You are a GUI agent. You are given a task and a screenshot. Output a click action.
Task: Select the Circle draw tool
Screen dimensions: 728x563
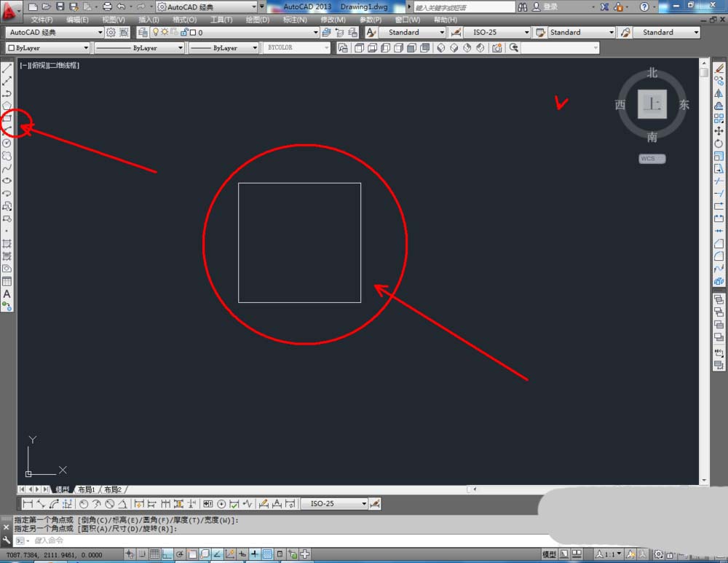pyautogui.click(x=7, y=143)
